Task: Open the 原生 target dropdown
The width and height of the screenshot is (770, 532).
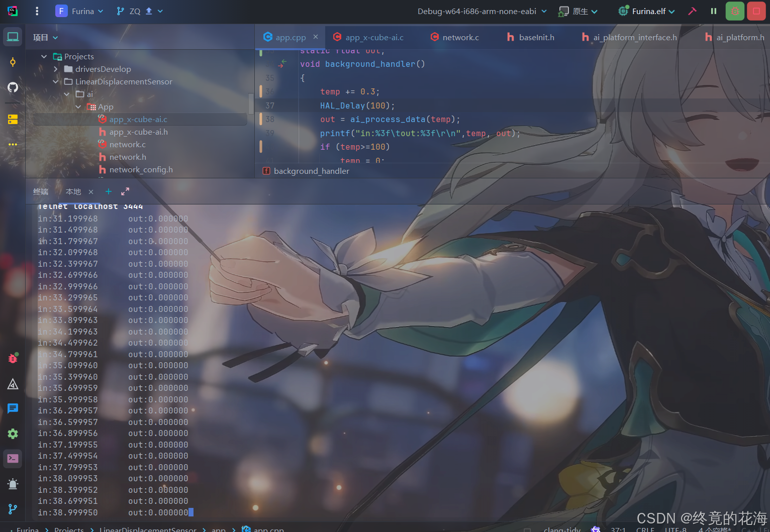Action: (578, 11)
